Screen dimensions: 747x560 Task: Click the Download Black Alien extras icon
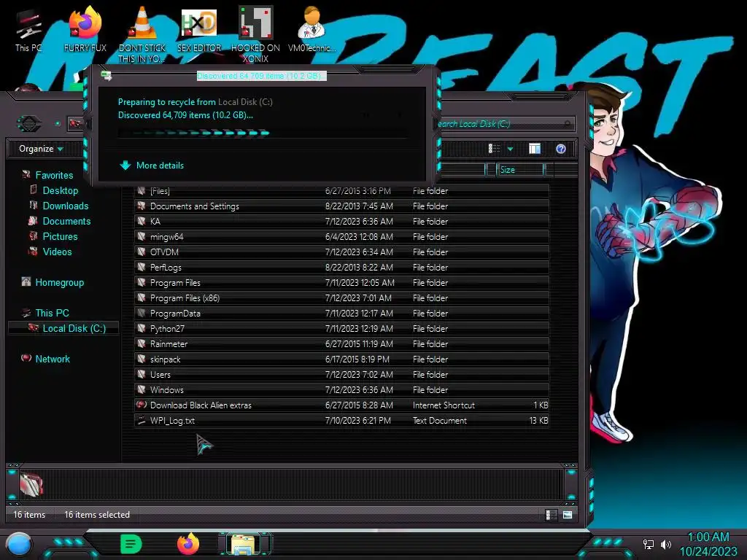pos(142,405)
